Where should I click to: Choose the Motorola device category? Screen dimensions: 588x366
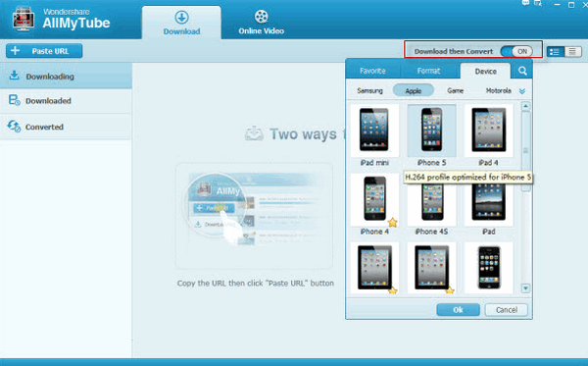pos(499,91)
